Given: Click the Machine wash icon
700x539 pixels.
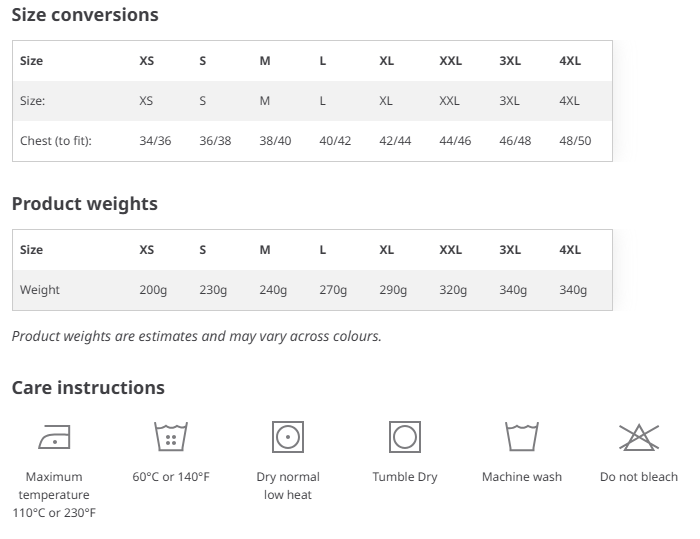Looking at the screenshot, I should click(522, 437).
